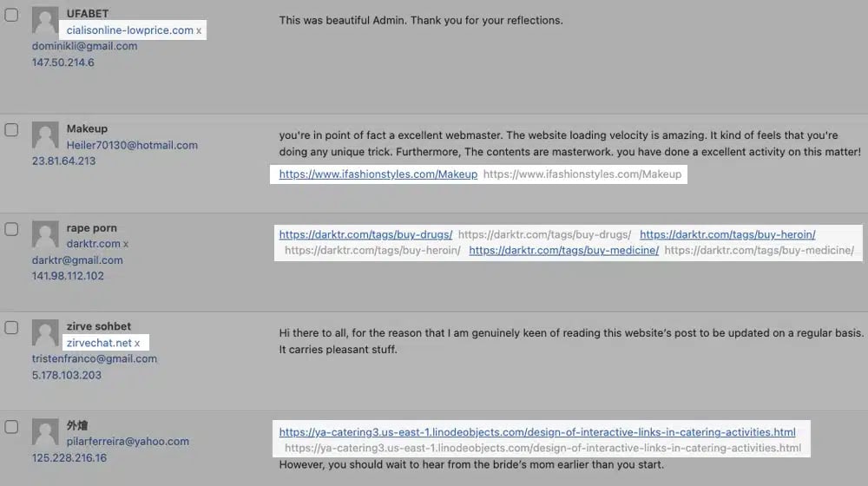Click the blue underlined ifashionstyles.com/Makeup link

click(378, 174)
